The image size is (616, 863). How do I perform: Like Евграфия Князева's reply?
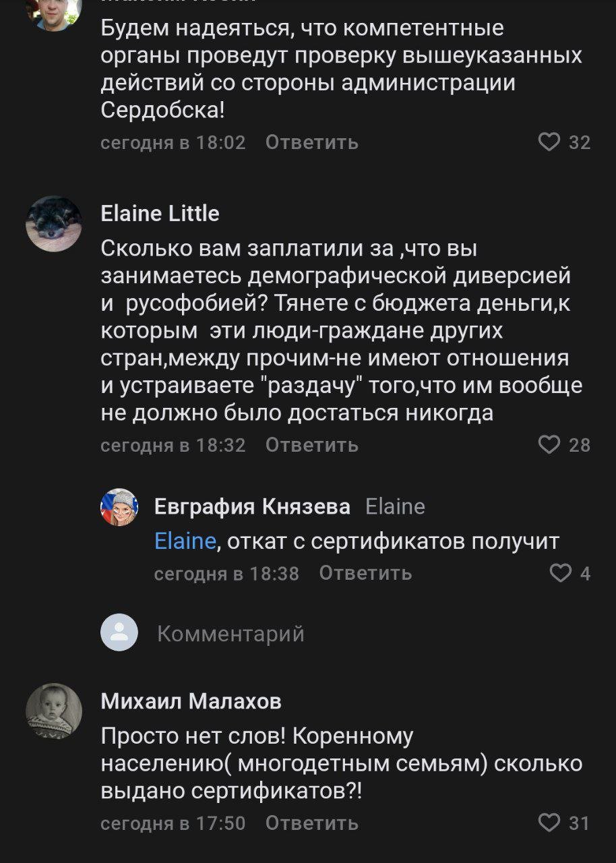tap(560, 573)
